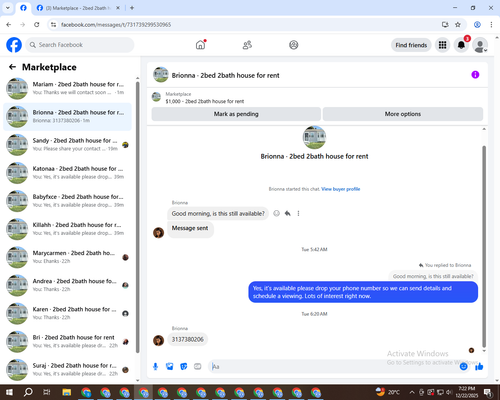Show hidden system tray icons
The width and height of the screenshot is (500, 400).
412,392
